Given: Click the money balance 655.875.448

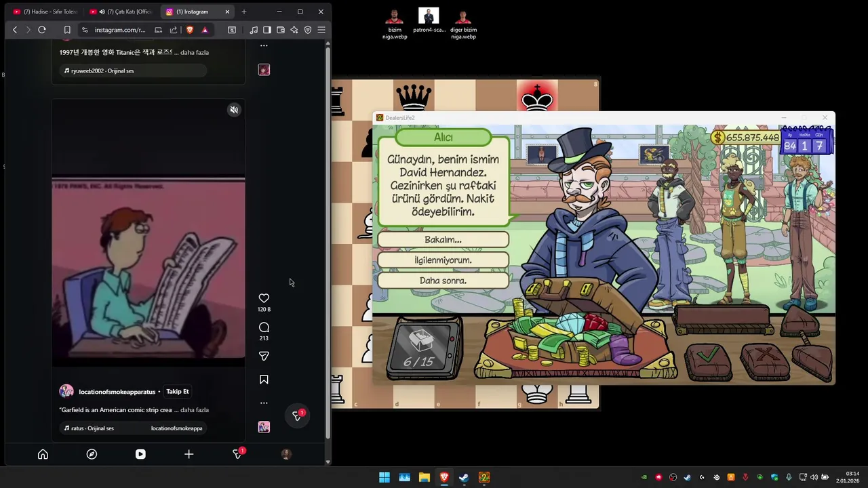Looking at the screenshot, I should pyautogui.click(x=746, y=138).
